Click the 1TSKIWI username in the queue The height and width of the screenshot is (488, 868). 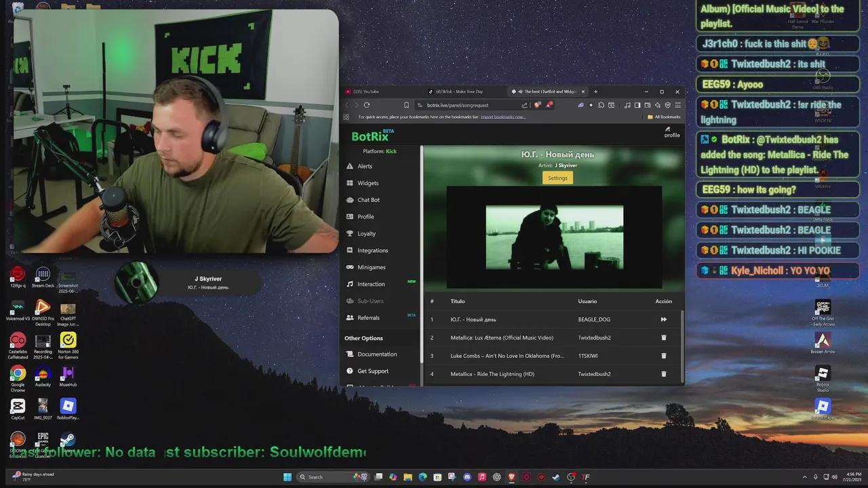588,356
